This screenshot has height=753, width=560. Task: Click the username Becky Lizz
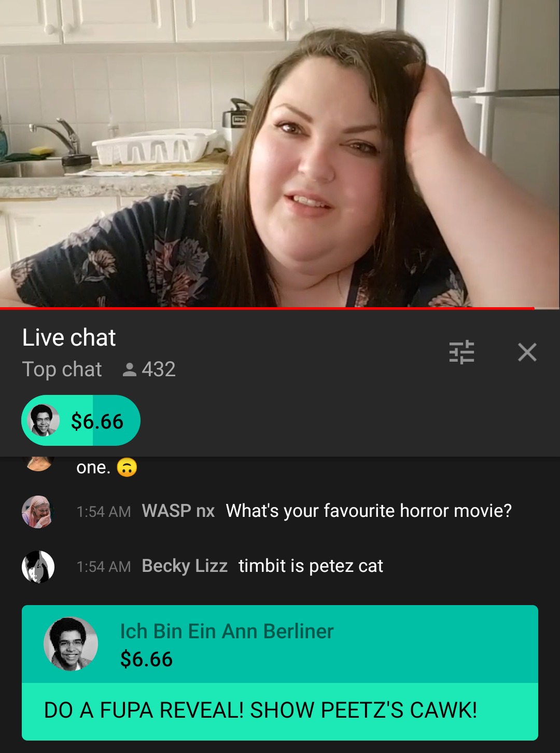(185, 566)
